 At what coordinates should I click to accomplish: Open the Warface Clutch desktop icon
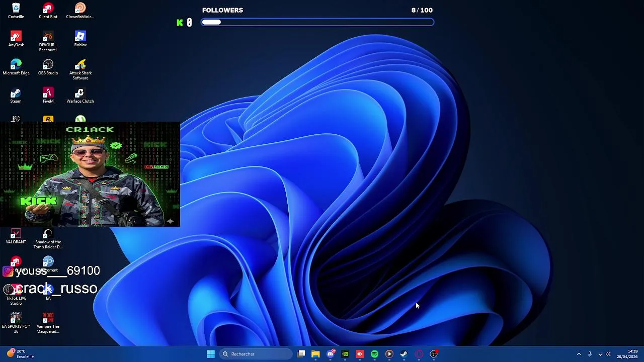(80, 96)
